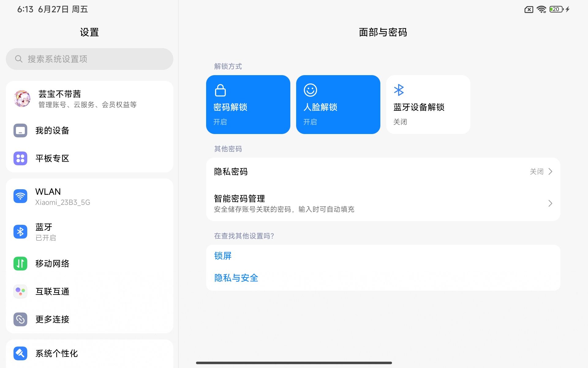Image resolution: width=588 pixels, height=368 pixels.
Task: Expand 隐私密码 row chevron
Action: click(x=550, y=171)
